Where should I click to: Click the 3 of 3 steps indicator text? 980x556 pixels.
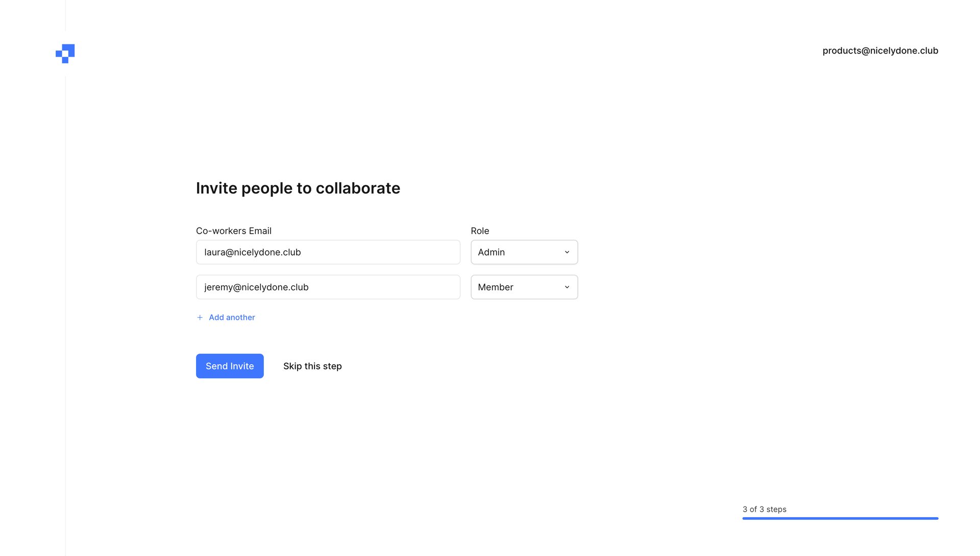click(764, 509)
